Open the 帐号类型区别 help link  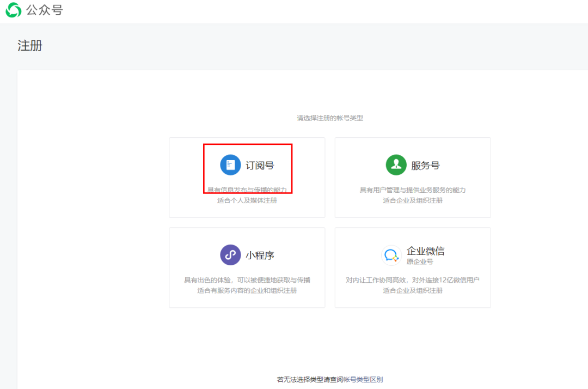click(x=363, y=380)
